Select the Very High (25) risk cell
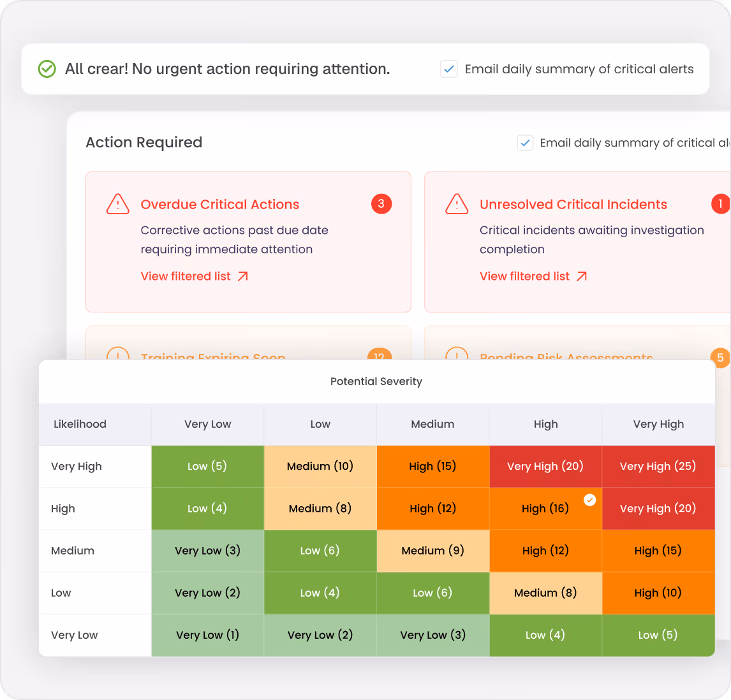This screenshot has height=700, width=731. pyautogui.click(x=658, y=467)
